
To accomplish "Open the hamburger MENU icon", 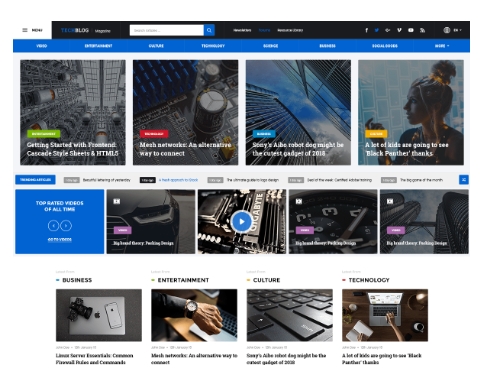I will (x=25, y=30).
